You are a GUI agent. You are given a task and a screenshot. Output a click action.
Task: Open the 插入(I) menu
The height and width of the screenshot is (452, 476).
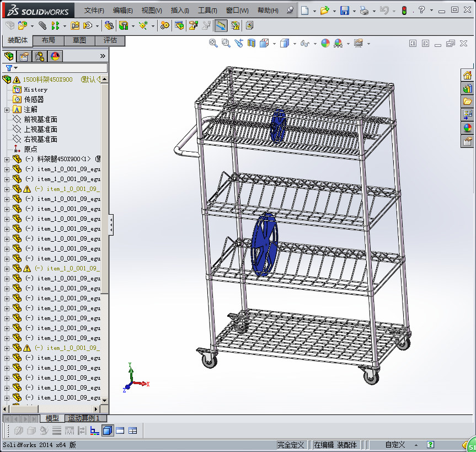pyautogui.click(x=180, y=10)
